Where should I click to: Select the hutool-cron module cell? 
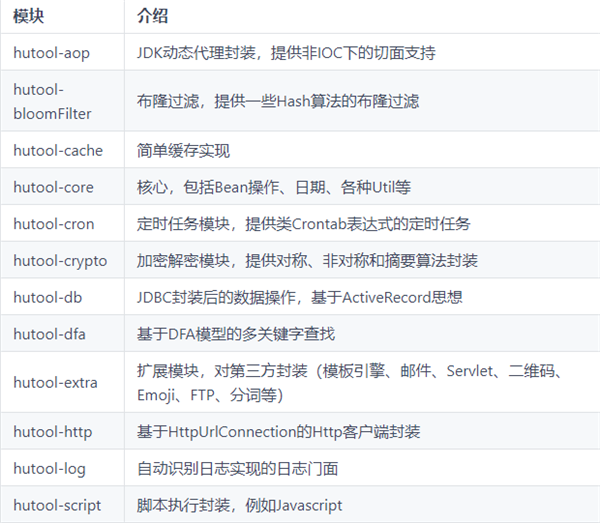(54, 224)
